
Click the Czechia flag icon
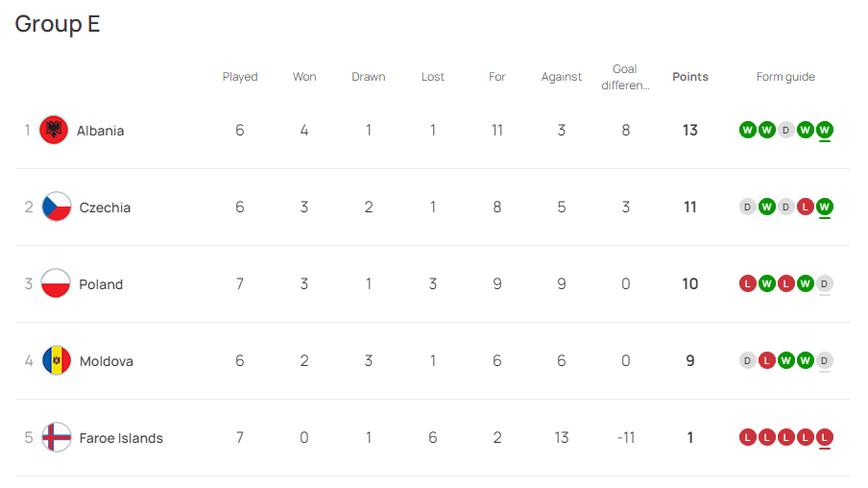pyautogui.click(x=57, y=207)
